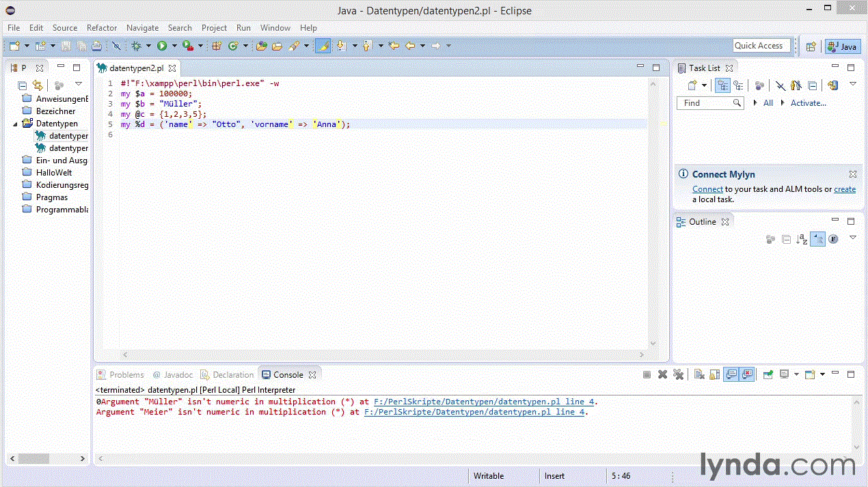
Task: Toggle Scheduled view in Task List
Action: 738,85
